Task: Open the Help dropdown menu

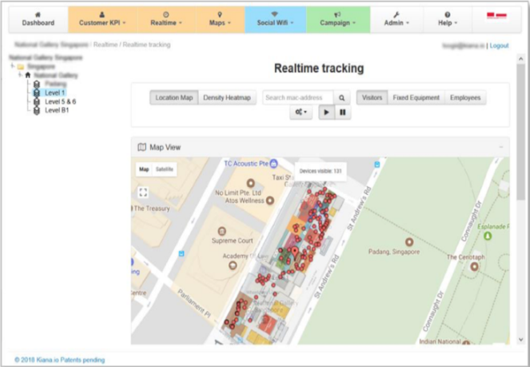Action: [x=447, y=20]
